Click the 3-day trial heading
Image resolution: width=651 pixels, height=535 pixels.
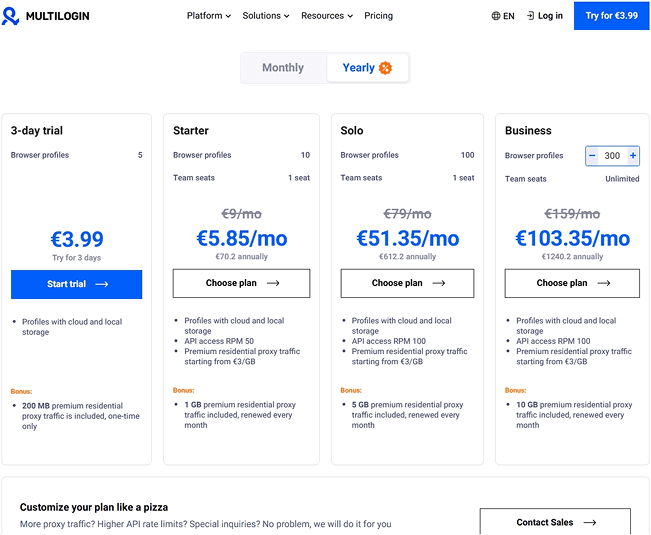(x=37, y=131)
